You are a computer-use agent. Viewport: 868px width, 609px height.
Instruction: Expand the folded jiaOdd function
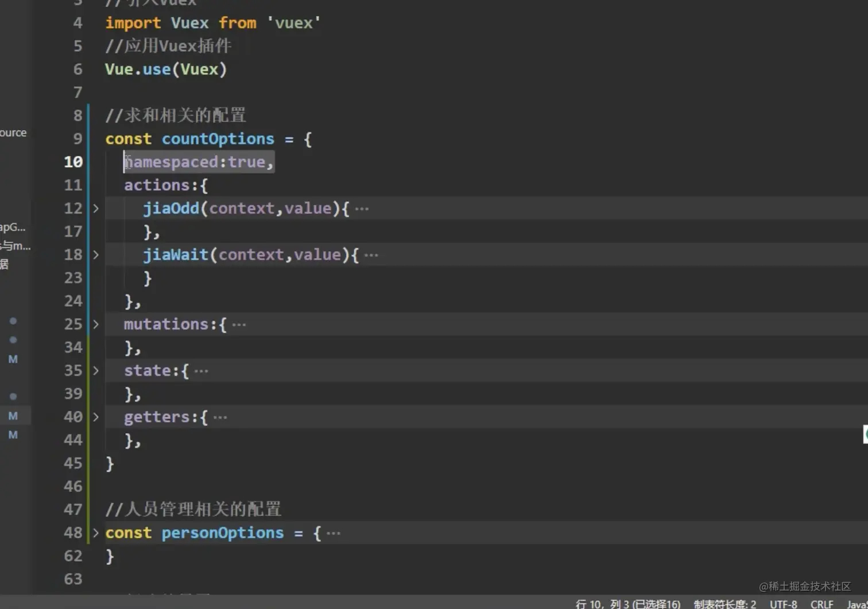coord(96,208)
